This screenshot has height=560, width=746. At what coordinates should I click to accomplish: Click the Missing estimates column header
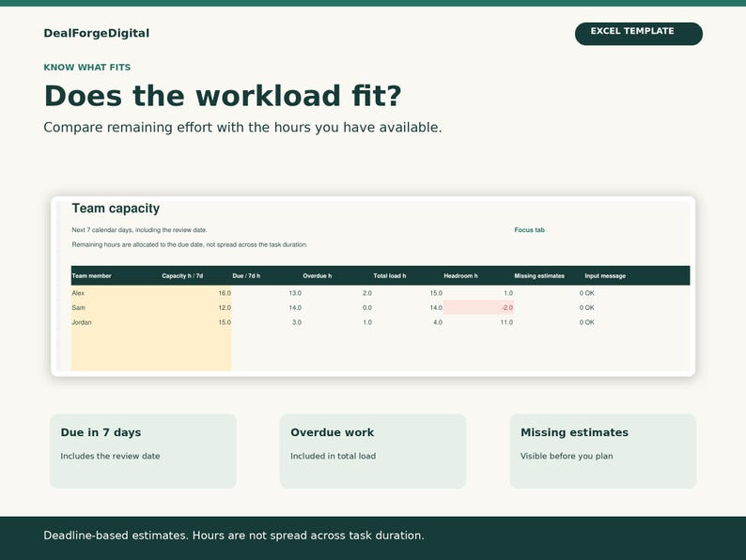pyautogui.click(x=539, y=276)
